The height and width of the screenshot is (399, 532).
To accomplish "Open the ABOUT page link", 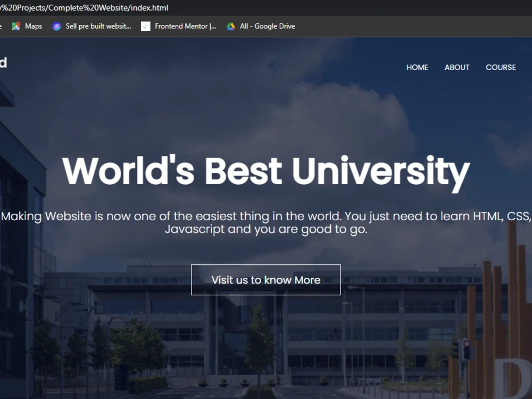I will (x=457, y=67).
